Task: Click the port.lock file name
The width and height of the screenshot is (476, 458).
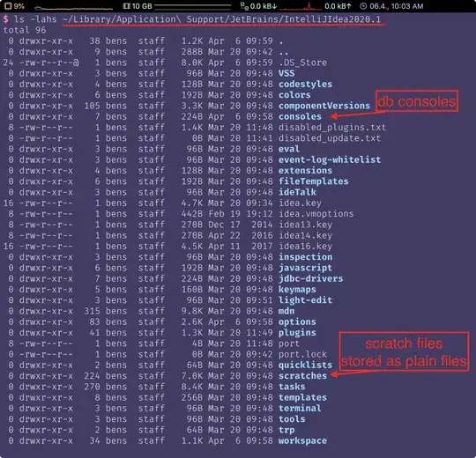Action: (x=302, y=354)
